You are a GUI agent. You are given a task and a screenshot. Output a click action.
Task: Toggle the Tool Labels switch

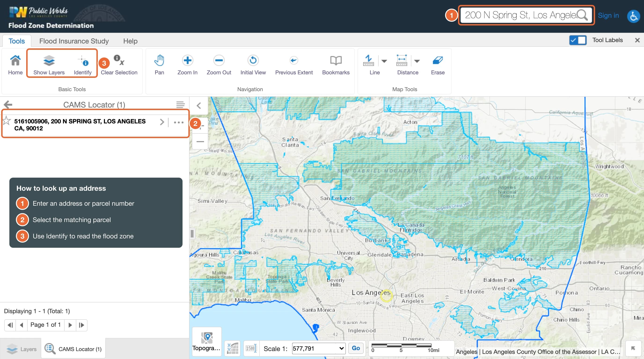pyautogui.click(x=578, y=40)
